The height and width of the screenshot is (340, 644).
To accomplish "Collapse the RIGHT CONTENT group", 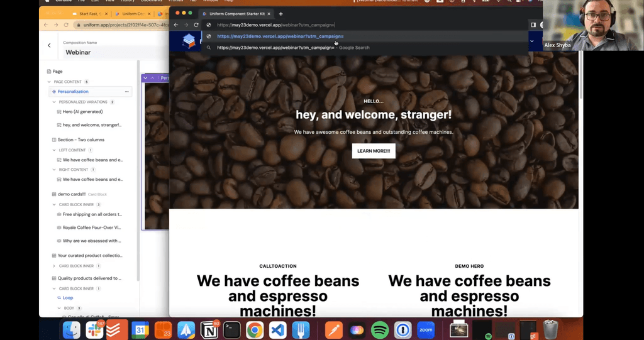I will pos(54,170).
